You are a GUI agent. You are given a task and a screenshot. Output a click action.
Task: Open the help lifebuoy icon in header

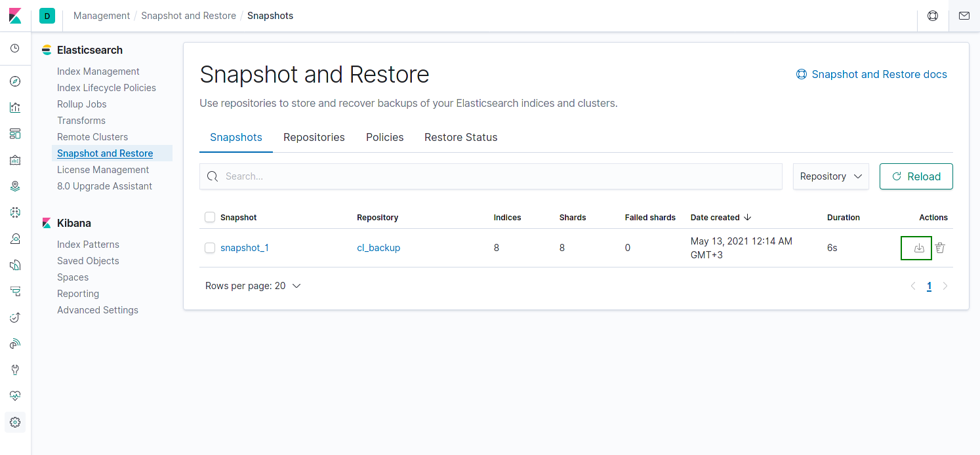click(x=933, y=16)
